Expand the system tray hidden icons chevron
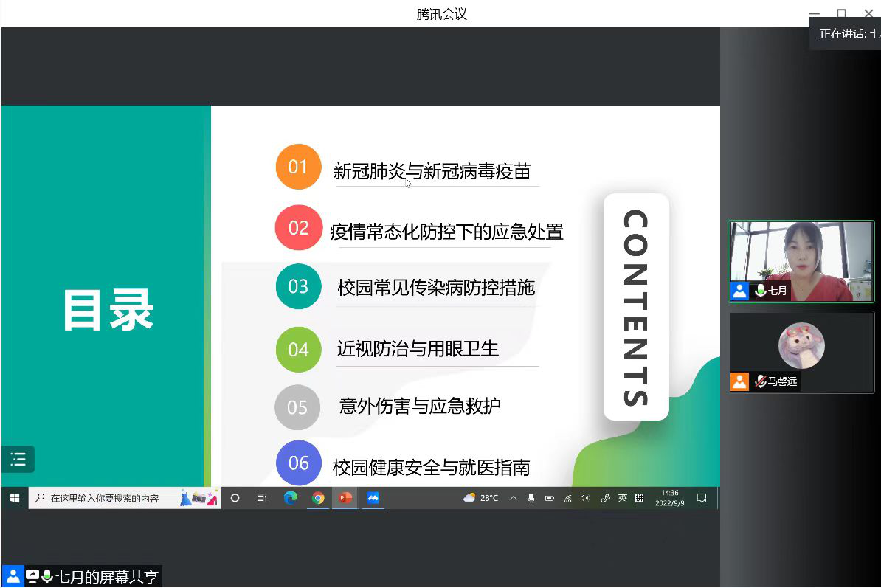The height and width of the screenshot is (588, 881). tap(513, 498)
